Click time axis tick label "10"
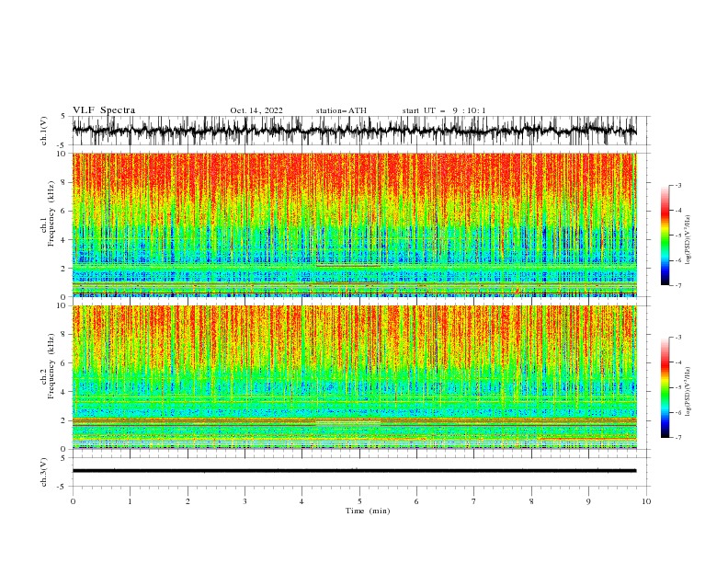This screenshot has height=563, width=728. 646,501
